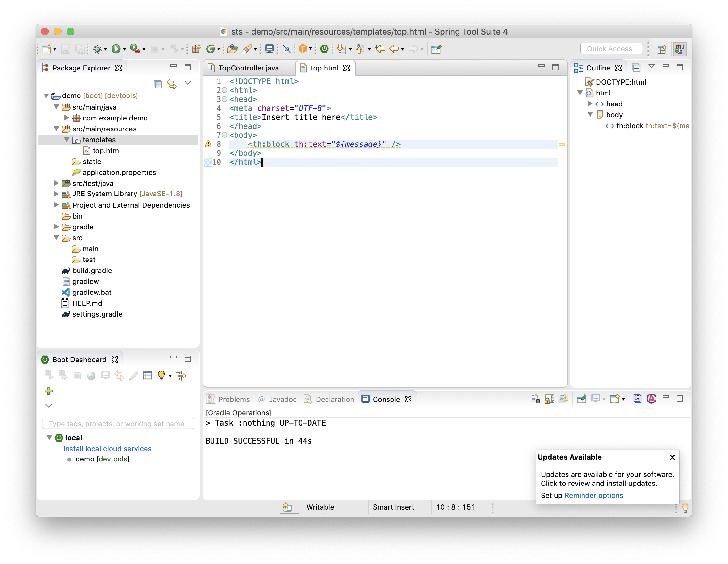This screenshot has height=564, width=728.
Task: Click the Pin Editor toolbar icon
Action: (x=436, y=49)
